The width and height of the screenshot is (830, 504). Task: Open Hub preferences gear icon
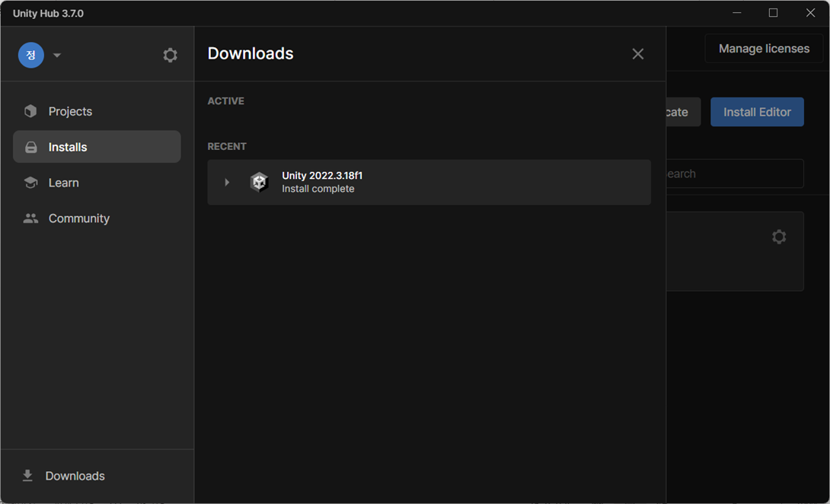170,55
